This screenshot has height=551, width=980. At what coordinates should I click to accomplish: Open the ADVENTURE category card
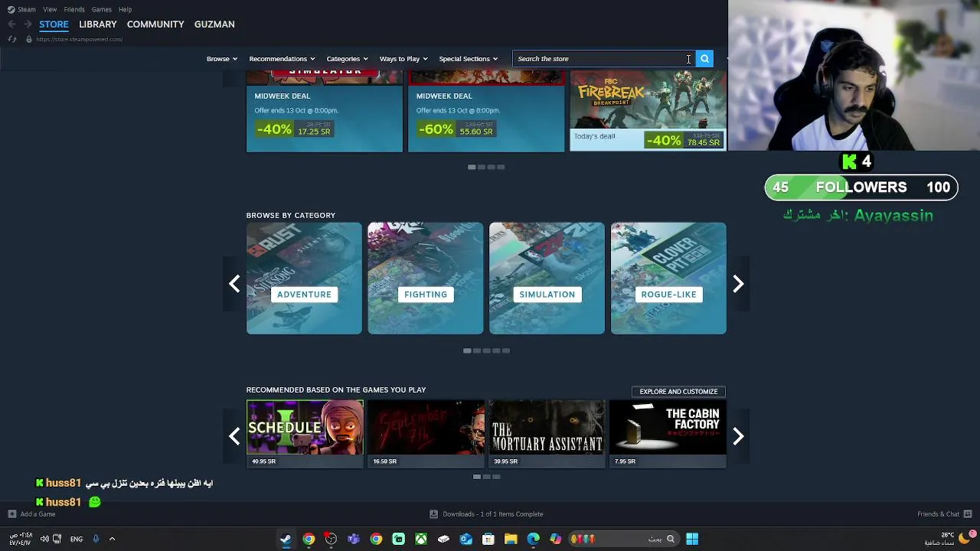(304, 279)
